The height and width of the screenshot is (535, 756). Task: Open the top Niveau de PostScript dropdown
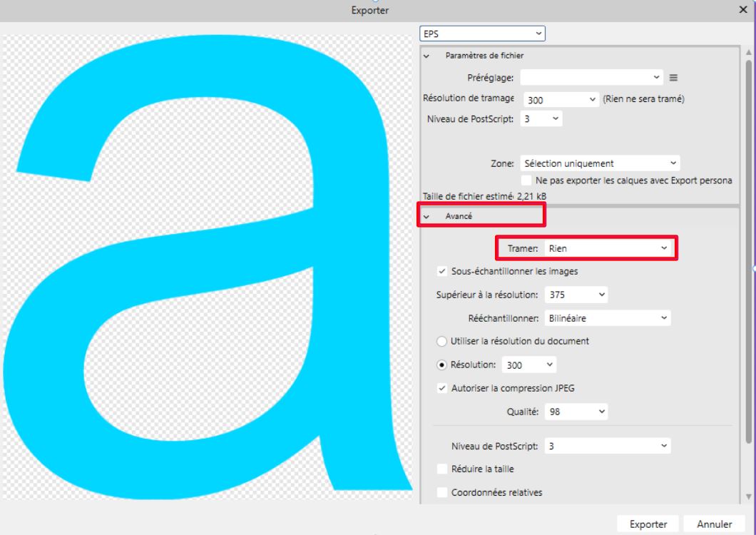(541, 118)
